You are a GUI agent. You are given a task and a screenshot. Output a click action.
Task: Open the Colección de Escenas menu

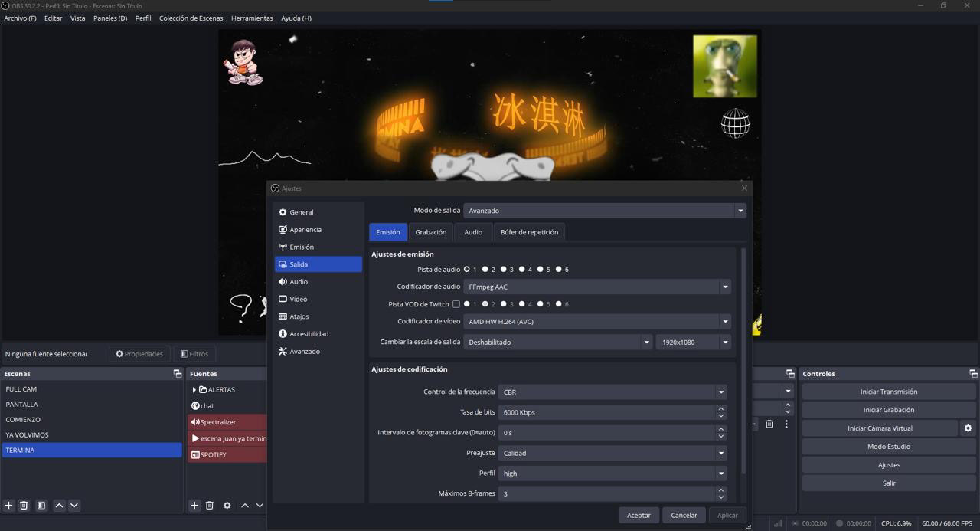[191, 18]
